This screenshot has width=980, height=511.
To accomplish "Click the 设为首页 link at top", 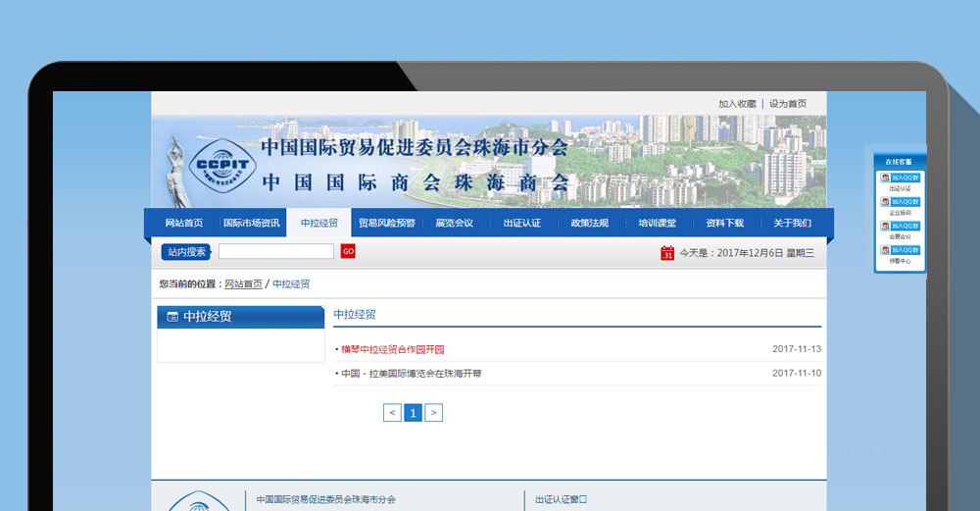I will 788,104.
